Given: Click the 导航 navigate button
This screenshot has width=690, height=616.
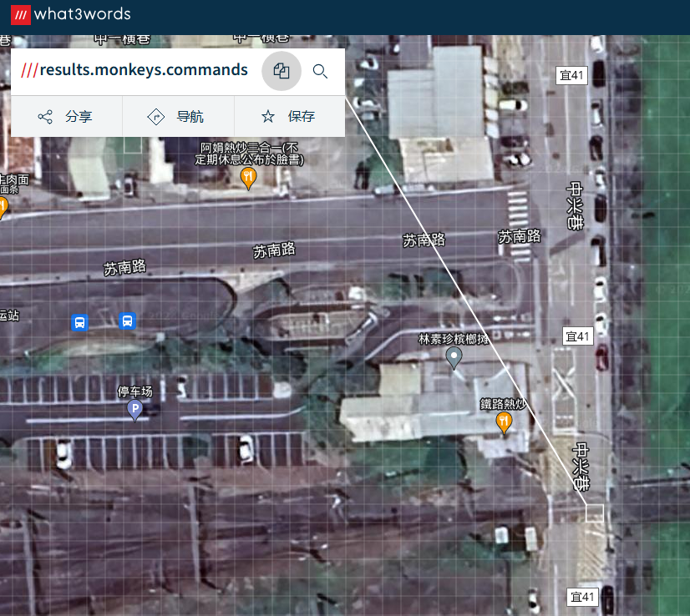Looking at the screenshot, I should pos(178,117).
